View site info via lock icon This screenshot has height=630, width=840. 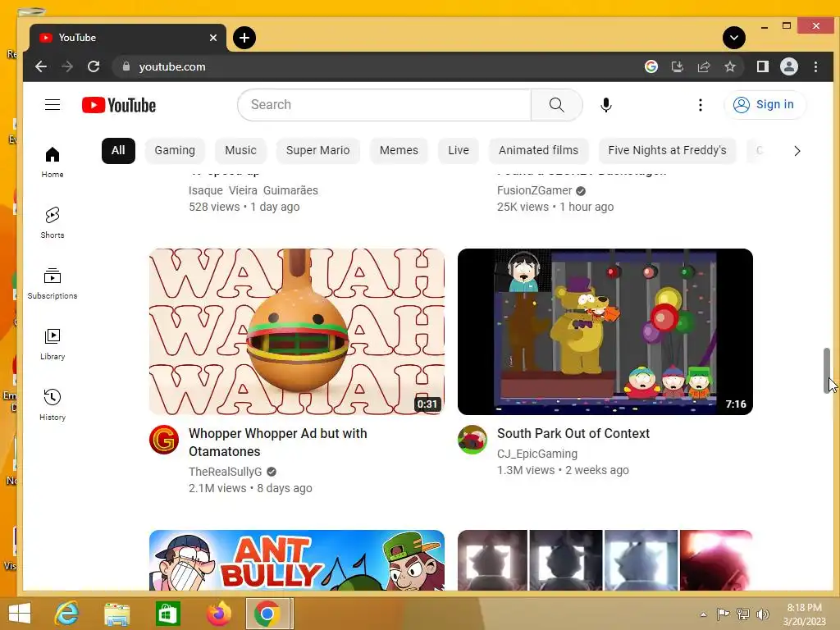[x=126, y=66]
